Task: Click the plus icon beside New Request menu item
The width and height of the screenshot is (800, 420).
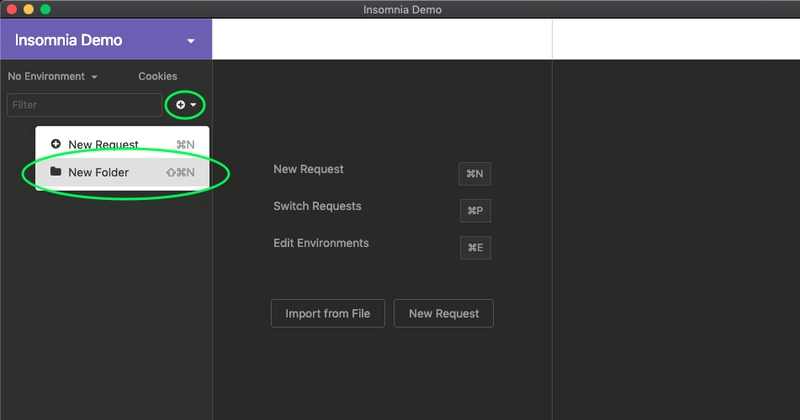Action: 56,144
